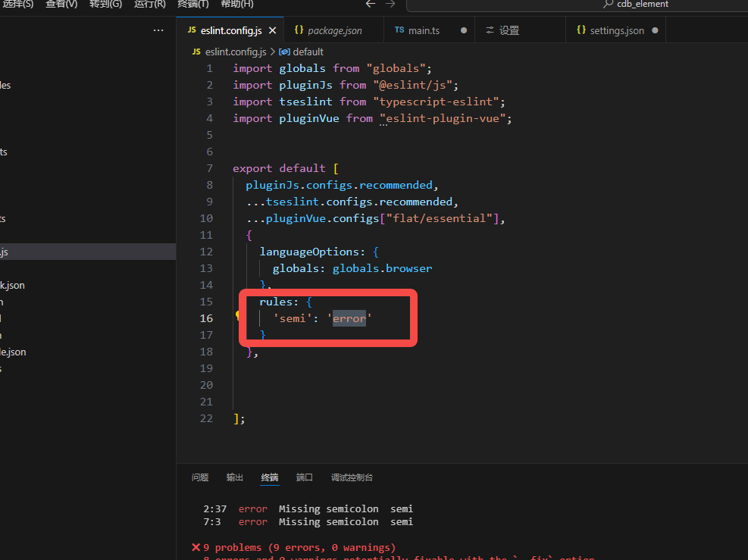Viewport: 748px width, 560px height.
Task: Open the 查看(V) menu
Action: click(x=61, y=5)
